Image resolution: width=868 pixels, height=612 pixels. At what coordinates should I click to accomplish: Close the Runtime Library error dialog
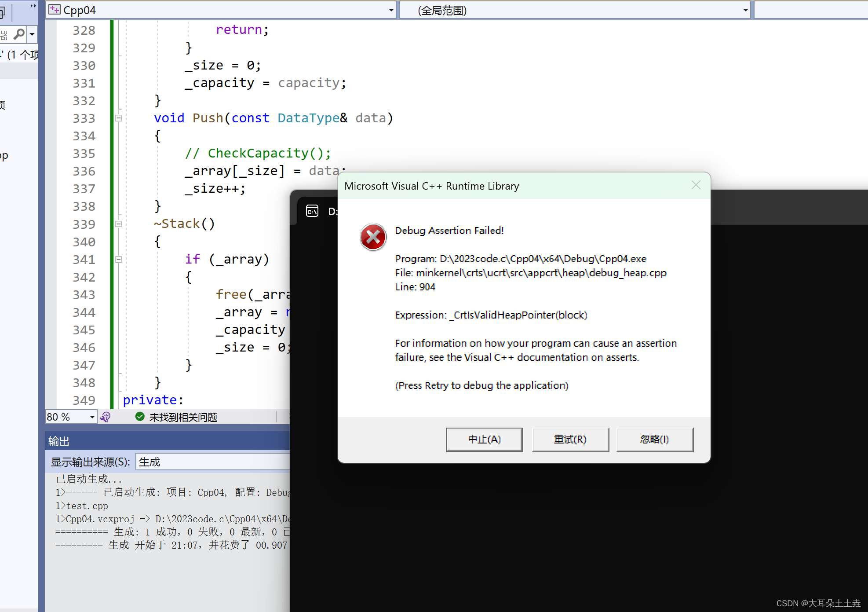pyautogui.click(x=696, y=185)
